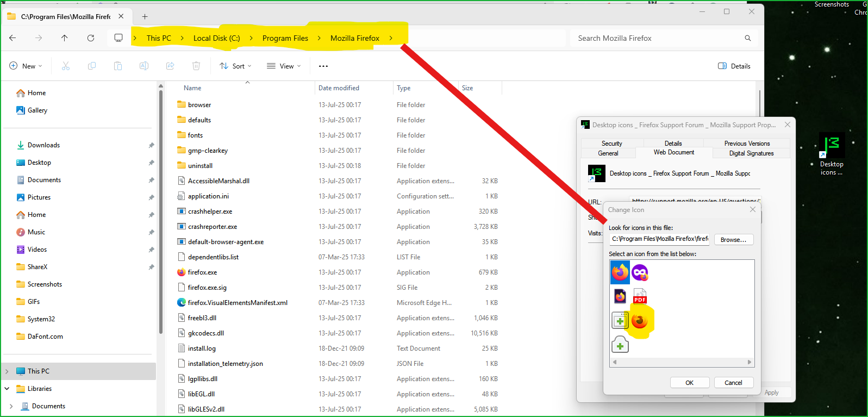This screenshot has width=868, height=417.
Task: Expand chevron after Local Disk (C:)
Action: 251,38
